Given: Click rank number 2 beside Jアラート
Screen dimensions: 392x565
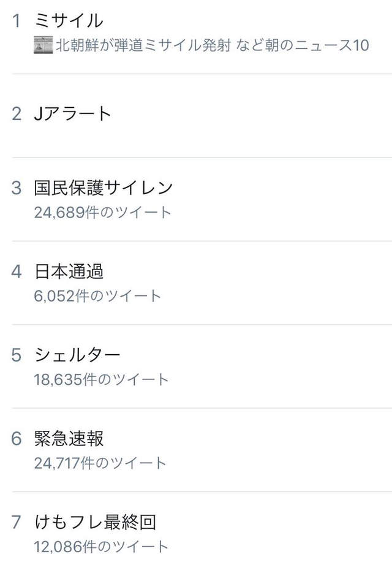Looking at the screenshot, I should pyautogui.click(x=17, y=113).
